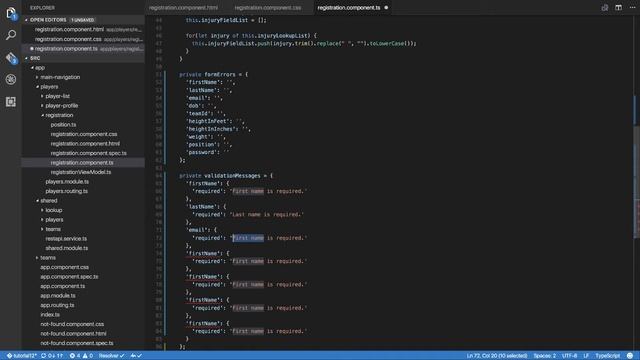This screenshot has width=640, height=360.
Task: Open the Explorer view icon
Action: [11, 13]
